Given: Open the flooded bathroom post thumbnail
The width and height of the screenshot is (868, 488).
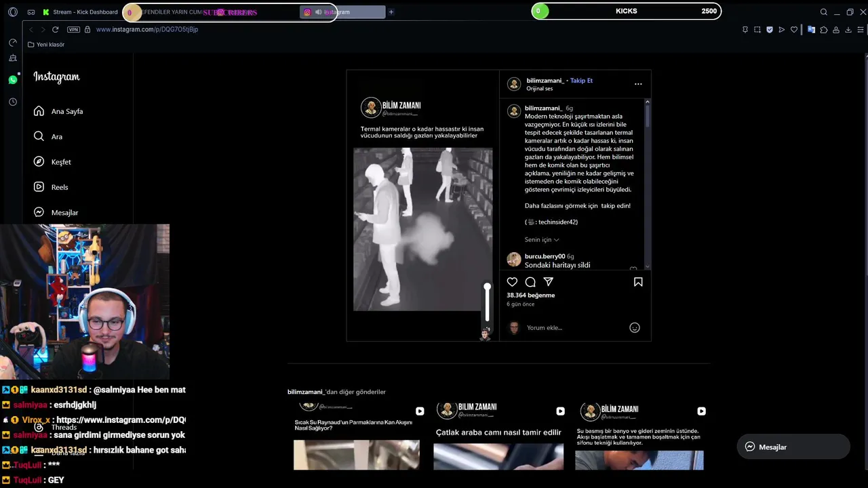Looking at the screenshot, I should pyautogui.click(x=639, y=435).
